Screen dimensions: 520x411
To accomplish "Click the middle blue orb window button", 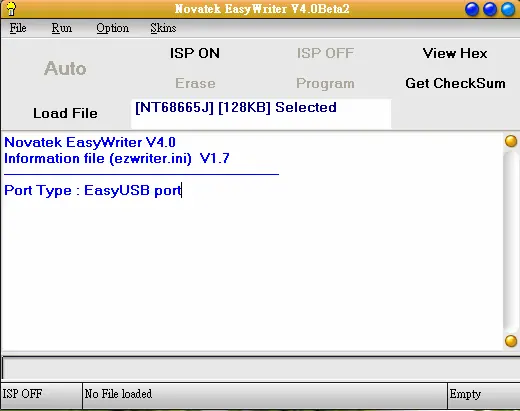I will pyautogui.click(x=490, y=9).
